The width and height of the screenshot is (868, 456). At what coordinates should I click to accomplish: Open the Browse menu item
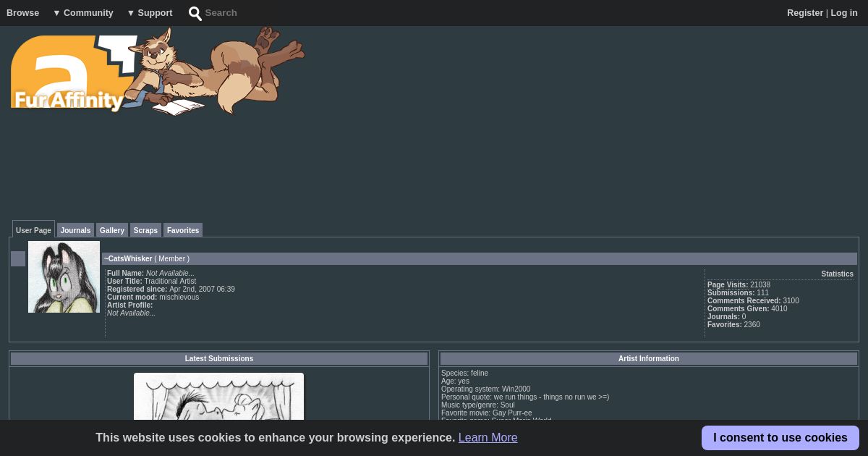23,13
